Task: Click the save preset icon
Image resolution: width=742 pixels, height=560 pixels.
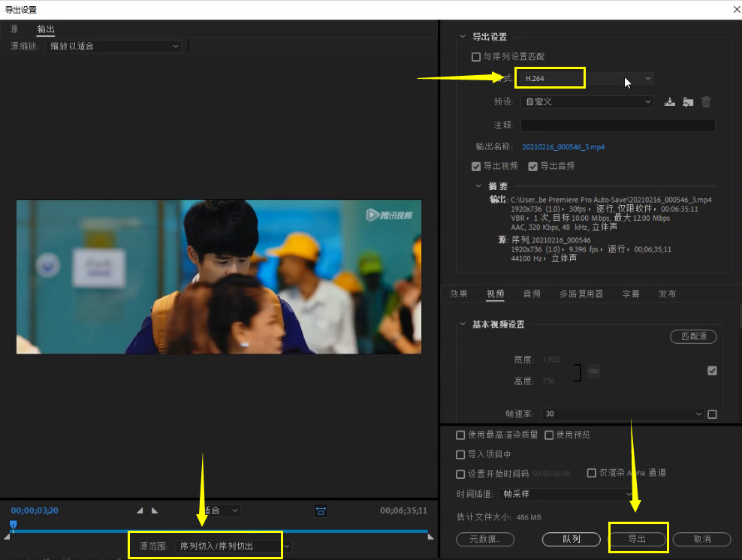Action: [670, 101]
